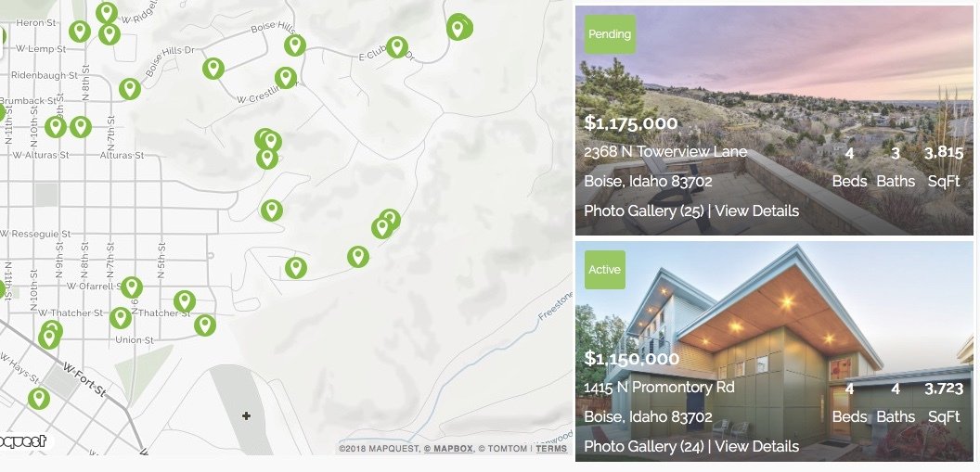The image size is (980, 472).
Task: Select the pin on N 9th St above W Alturas St
Action: coord(56,127)
